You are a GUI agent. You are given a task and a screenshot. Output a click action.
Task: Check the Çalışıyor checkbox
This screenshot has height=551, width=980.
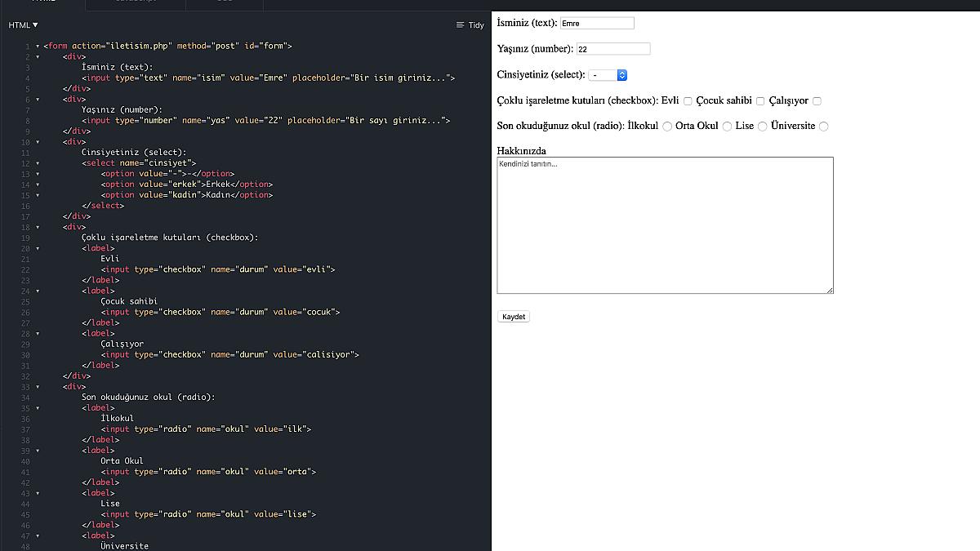point(817,100)
